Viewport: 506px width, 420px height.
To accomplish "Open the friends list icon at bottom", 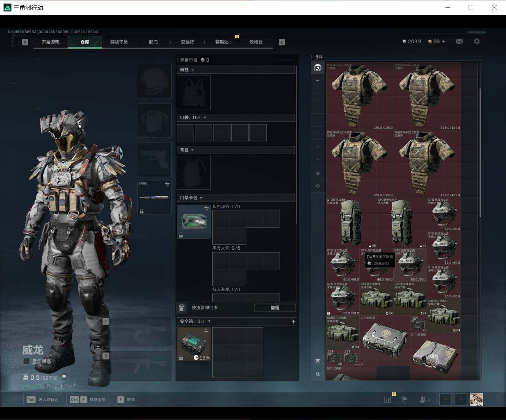I will point(425,399).
